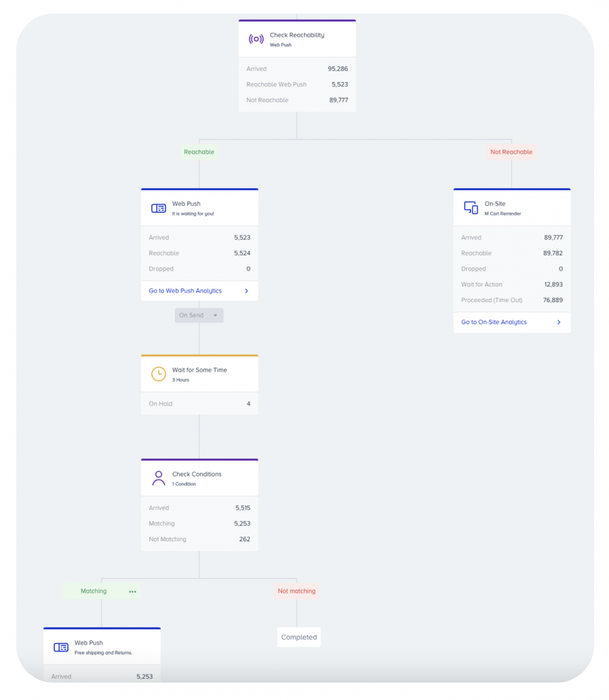The width and height of the screenshot is (609, 700).
Task: Click the chevron arrow on Go to Web Push Analytics
Action: point(249,291)
